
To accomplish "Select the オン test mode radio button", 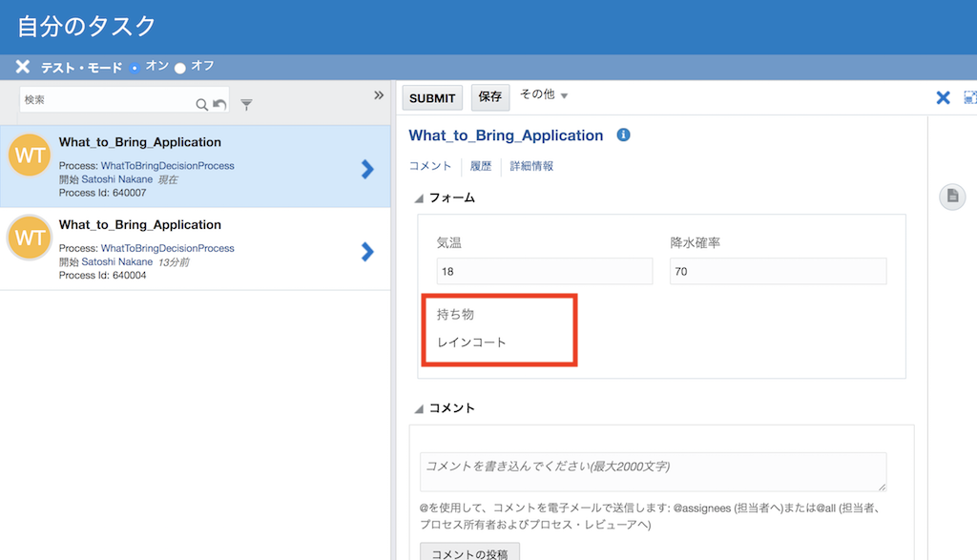I will click(x=135, y=68).
